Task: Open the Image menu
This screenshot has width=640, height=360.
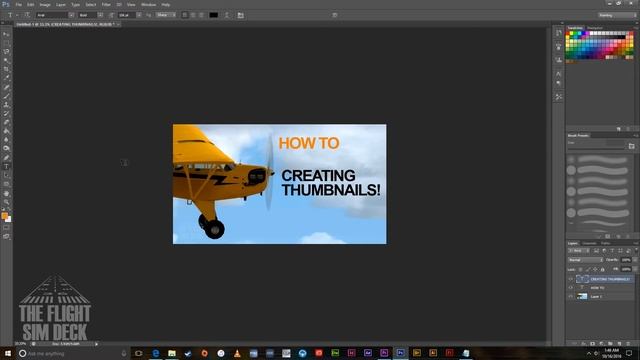Action: [45, 4]
